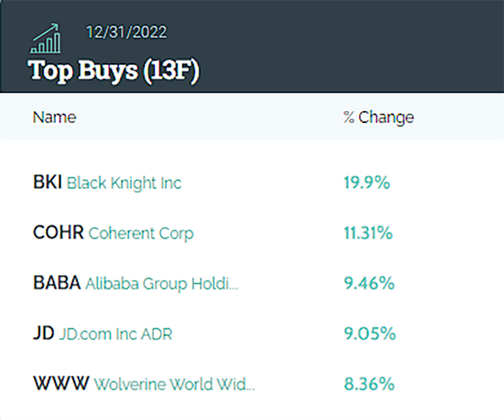Open the Wolverine World Wid... link
Image resolution: width=504 pixels, height=420 pixels.
[174, 385]
